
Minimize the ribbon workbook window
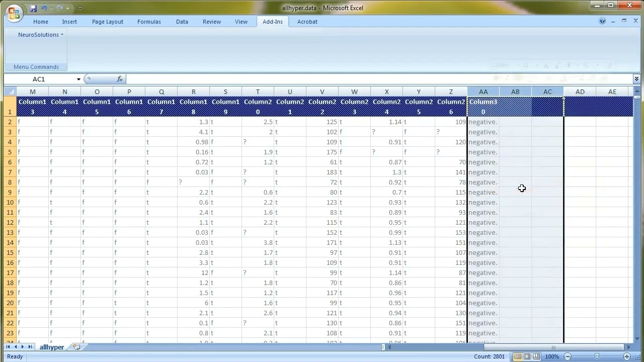click(613, 21)
